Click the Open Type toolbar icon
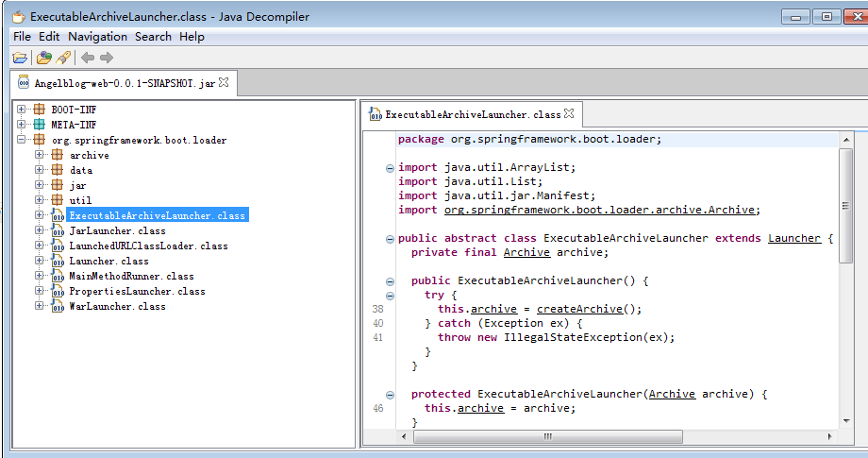 pos(44,58)
